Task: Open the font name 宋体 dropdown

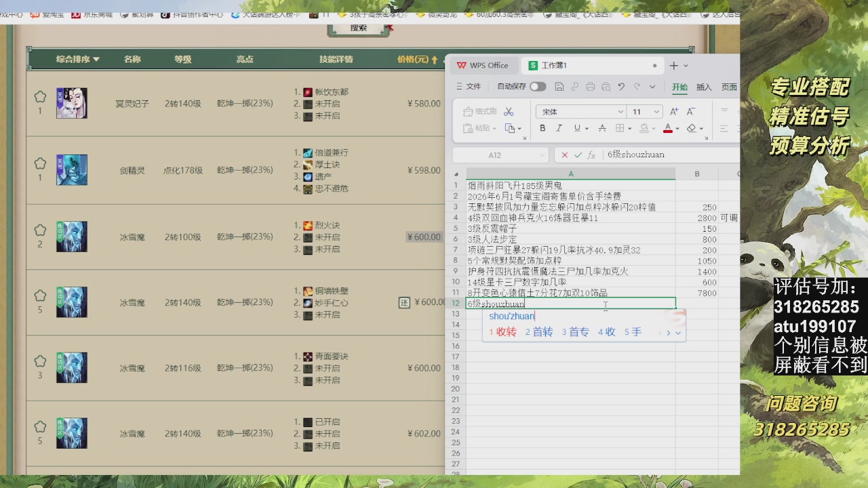Action: 620,112
